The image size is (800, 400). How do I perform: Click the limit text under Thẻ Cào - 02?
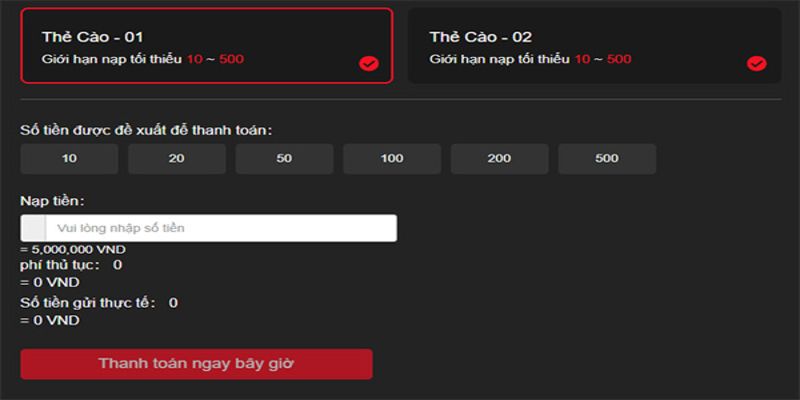530,59
